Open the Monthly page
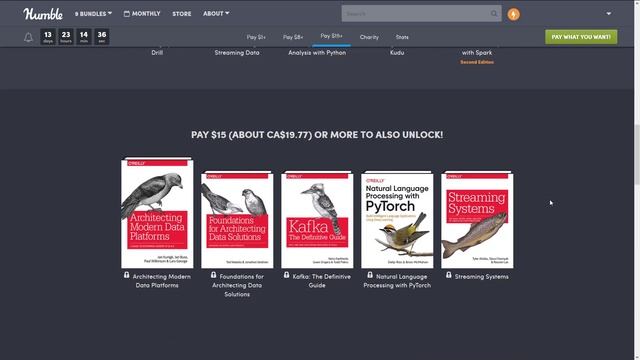 [x=142, y=13]
